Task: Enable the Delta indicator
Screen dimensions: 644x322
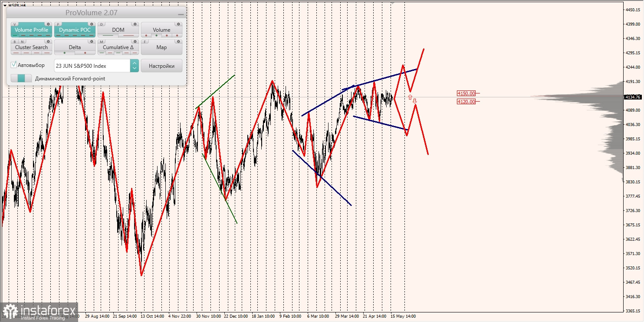Action: (x=75, y=47)
